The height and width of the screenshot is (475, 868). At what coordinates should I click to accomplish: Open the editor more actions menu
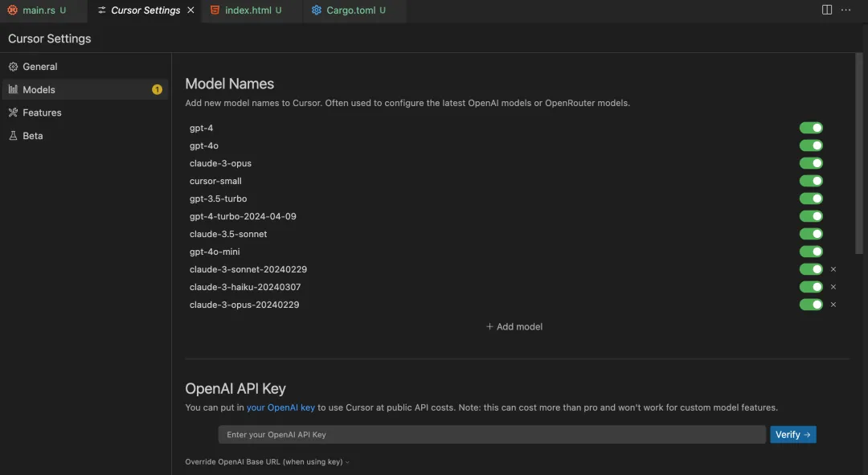(845, 10)
